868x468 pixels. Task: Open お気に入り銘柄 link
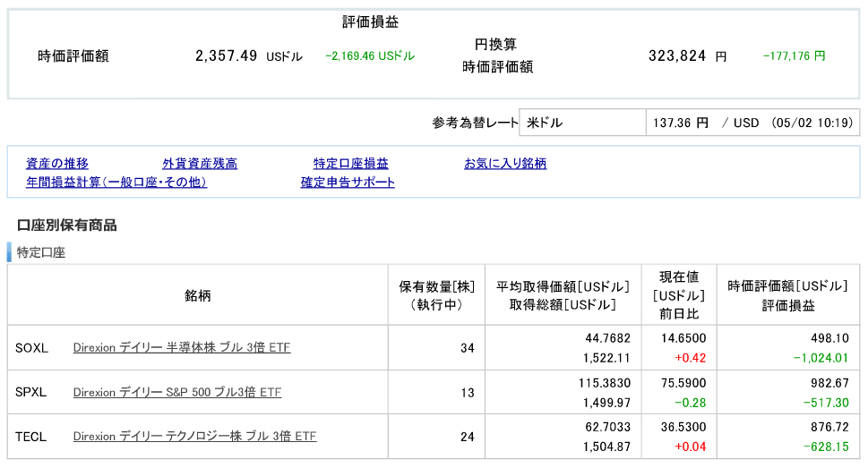pos(505,164)
